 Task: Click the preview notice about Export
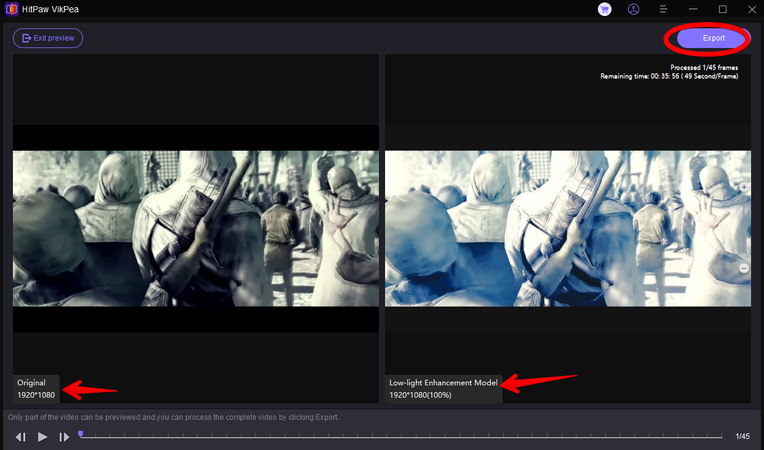pos(173,417)
